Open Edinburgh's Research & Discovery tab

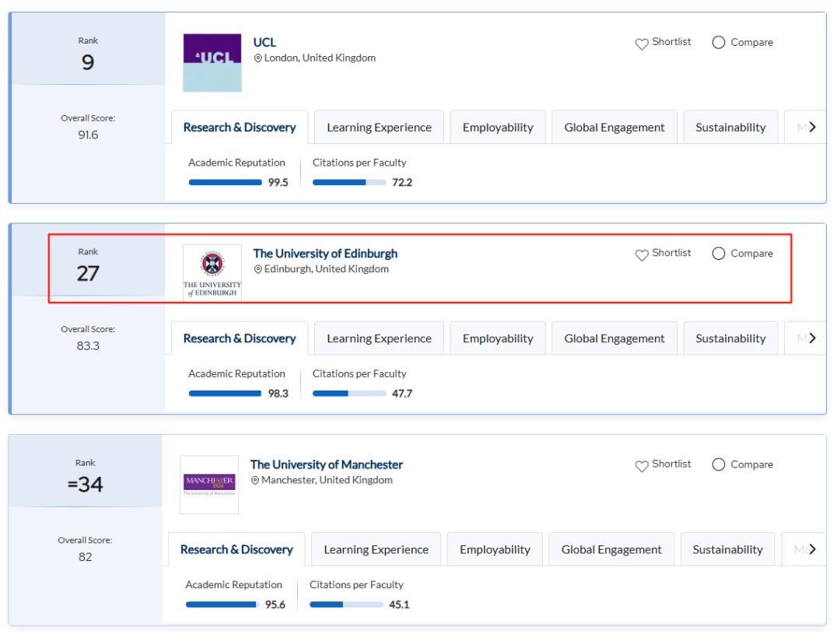coord(240,338)
